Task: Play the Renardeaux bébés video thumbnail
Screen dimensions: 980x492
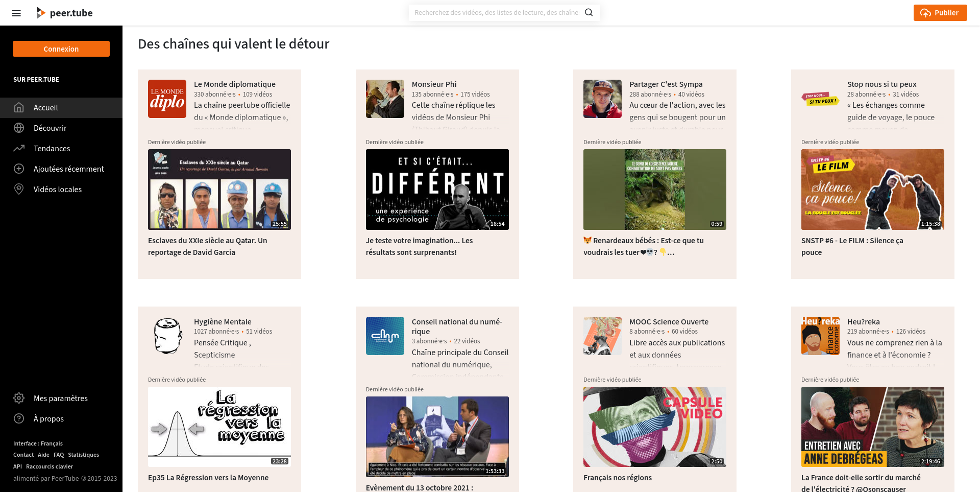Action: tap(655, 190)
